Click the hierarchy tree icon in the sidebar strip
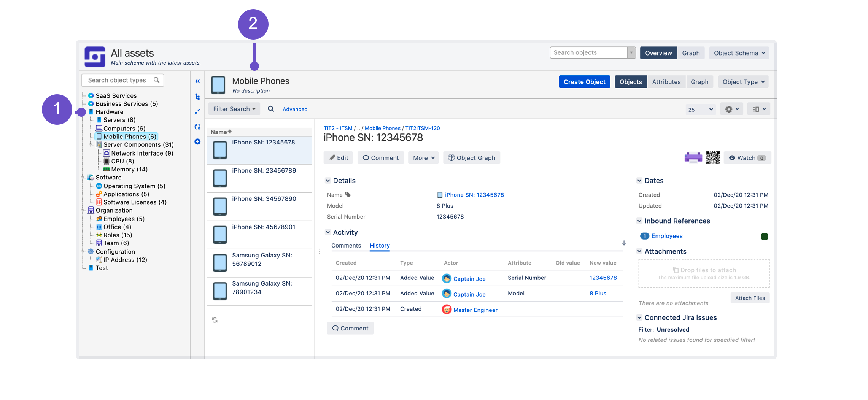The height and width of the screenshot is (400, 868). point(197,97)
